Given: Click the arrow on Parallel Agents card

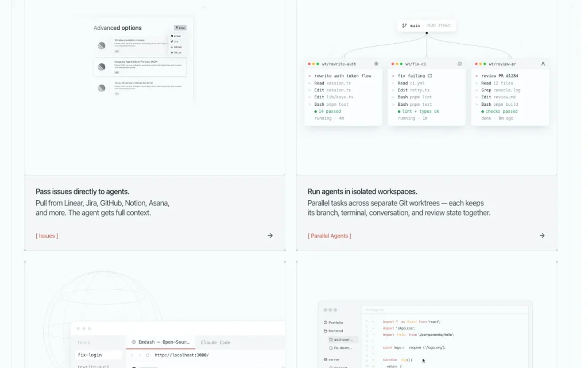Looking at the screenshot, I should tap(542, 236).
